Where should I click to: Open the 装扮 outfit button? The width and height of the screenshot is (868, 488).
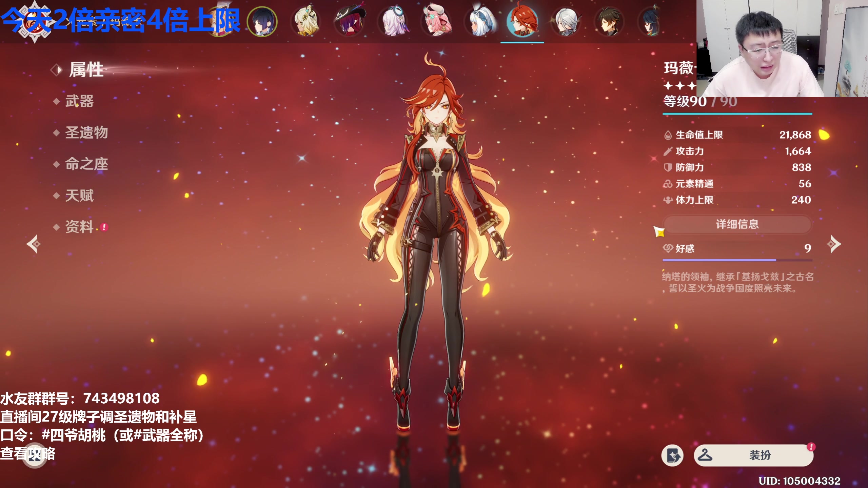(753, 455)
